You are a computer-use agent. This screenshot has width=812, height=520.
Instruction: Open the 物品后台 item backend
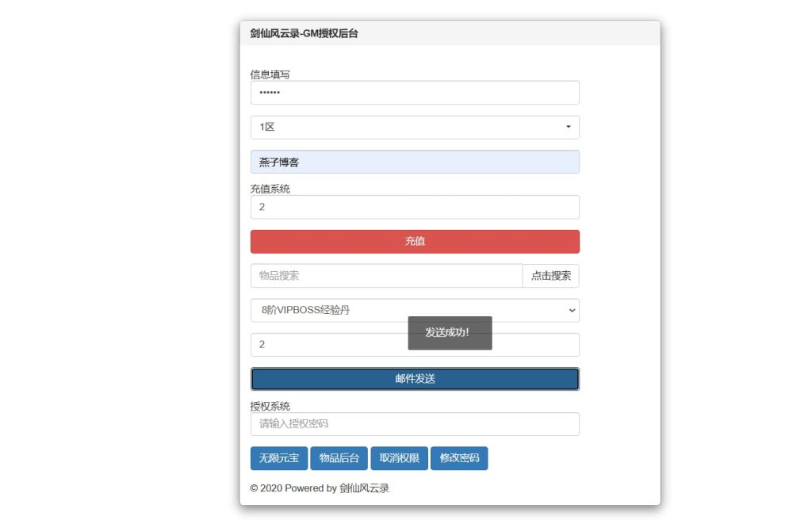(339, 458)
